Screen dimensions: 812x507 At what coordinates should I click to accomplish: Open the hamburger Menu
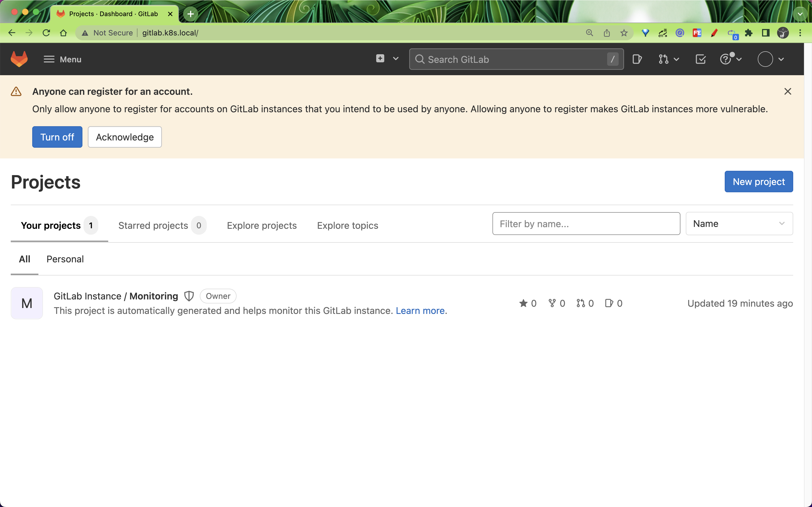point(62,59)
